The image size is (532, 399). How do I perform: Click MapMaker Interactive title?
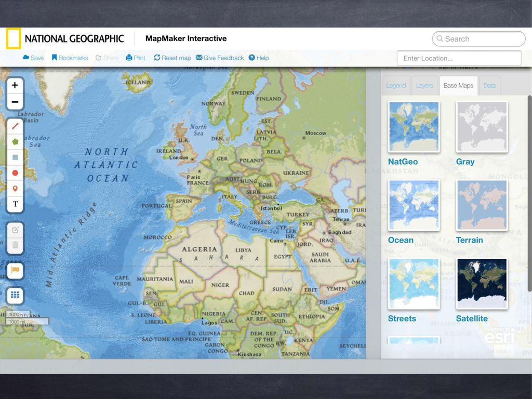(x=186, y=38)
